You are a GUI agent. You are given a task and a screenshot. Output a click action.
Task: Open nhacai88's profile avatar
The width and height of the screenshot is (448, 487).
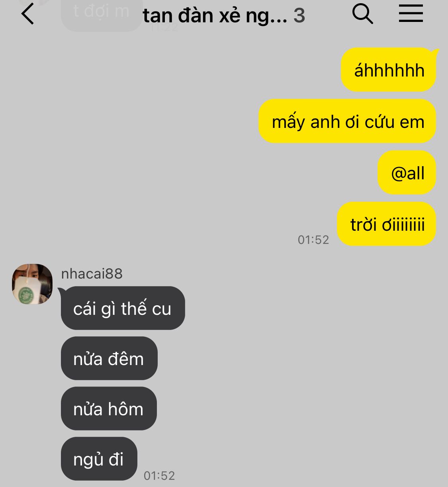(32, 284)
